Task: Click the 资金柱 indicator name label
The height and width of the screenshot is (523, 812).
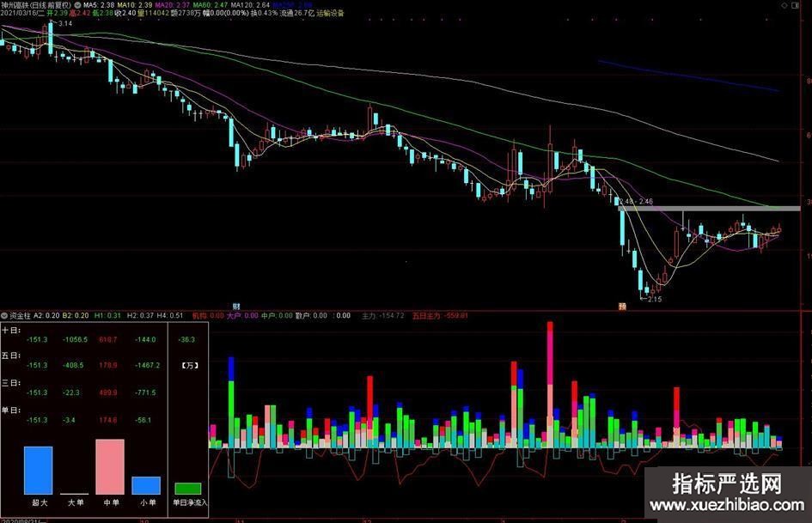Action: coord(20,315)
